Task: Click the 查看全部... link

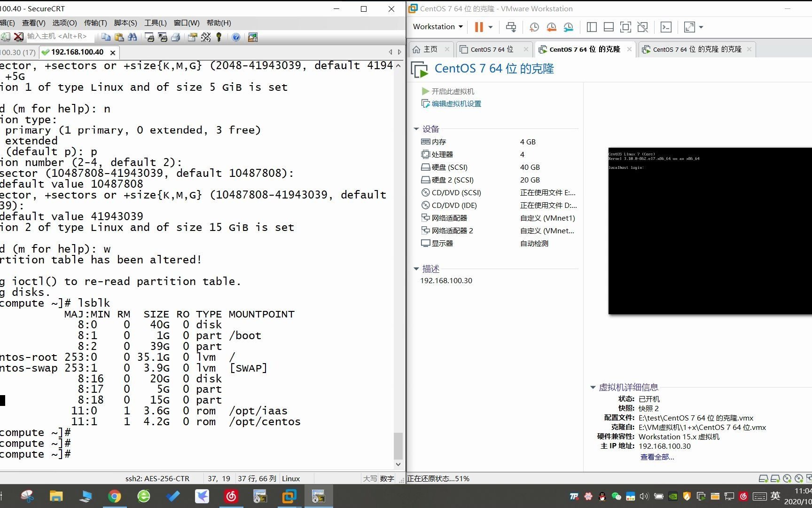Action: [x=657, y=457]
